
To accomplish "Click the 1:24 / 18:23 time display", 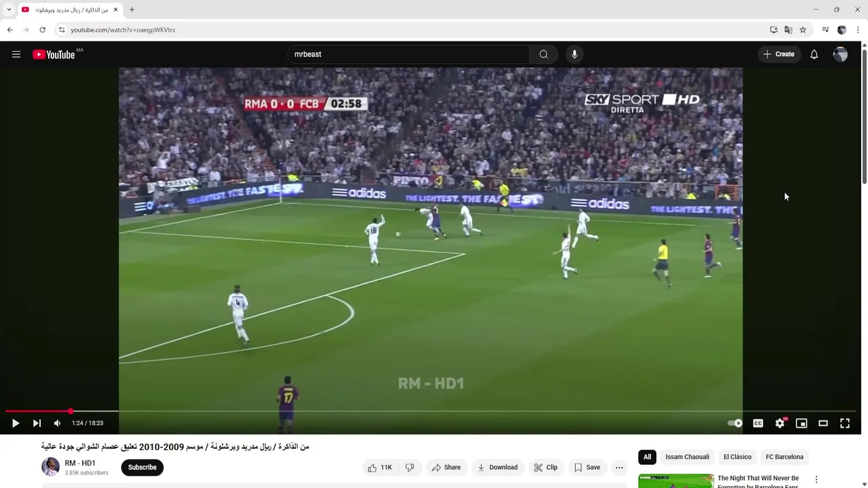I will tap(87, 423).
